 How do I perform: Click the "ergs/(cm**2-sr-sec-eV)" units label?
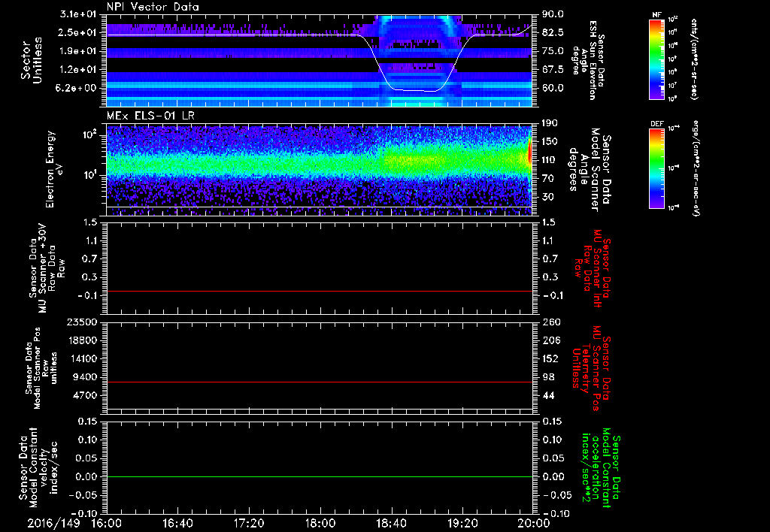click(696, 168)
